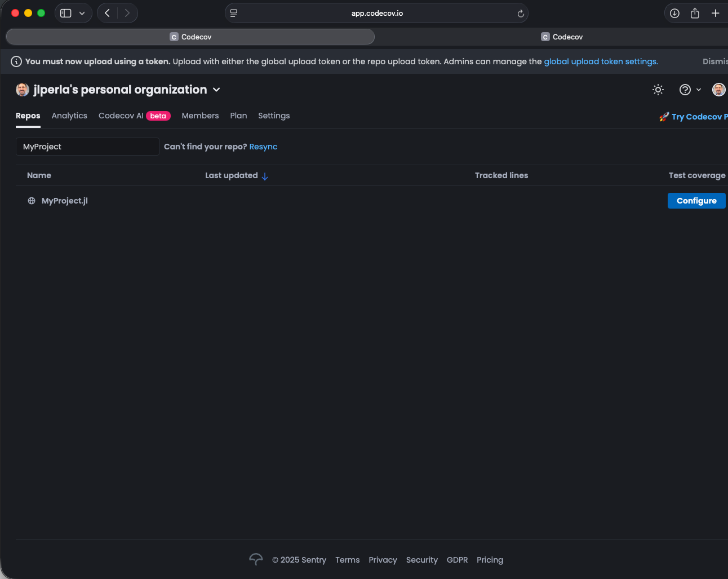Click the Configure button for MyProject.jl

pos(696,201)
